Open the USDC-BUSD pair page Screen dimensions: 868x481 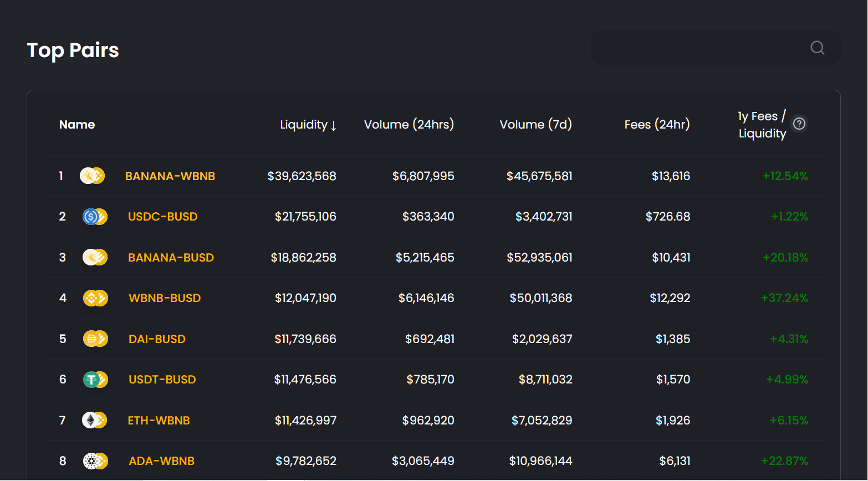coord(163,217)
